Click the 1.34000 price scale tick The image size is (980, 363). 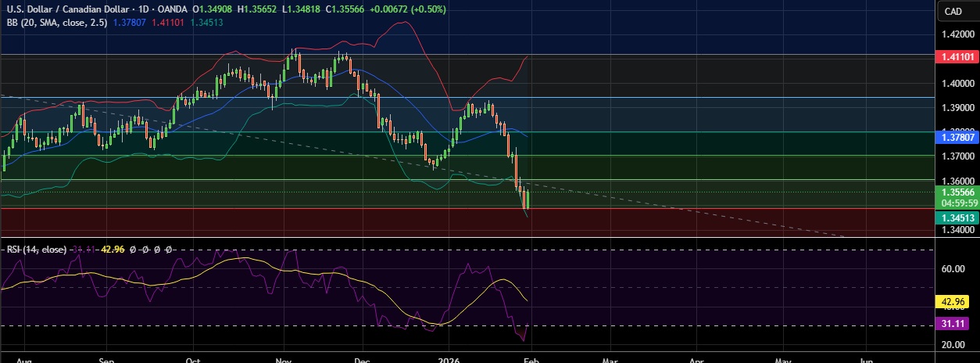pyautogui.click(x=957, y=230)
